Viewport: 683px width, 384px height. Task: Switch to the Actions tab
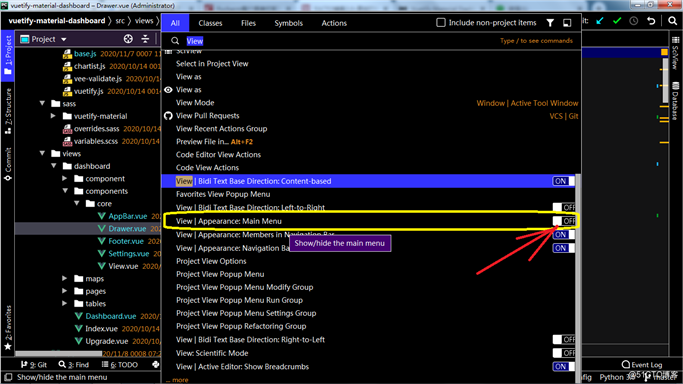(x=334, y=23)
